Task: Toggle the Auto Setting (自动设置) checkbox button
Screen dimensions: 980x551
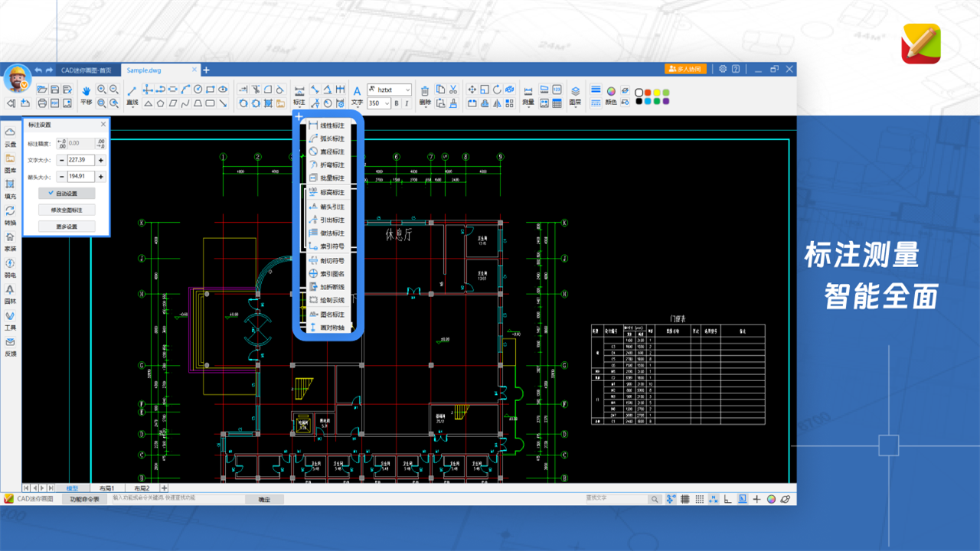Action: (x=67, y=194)
